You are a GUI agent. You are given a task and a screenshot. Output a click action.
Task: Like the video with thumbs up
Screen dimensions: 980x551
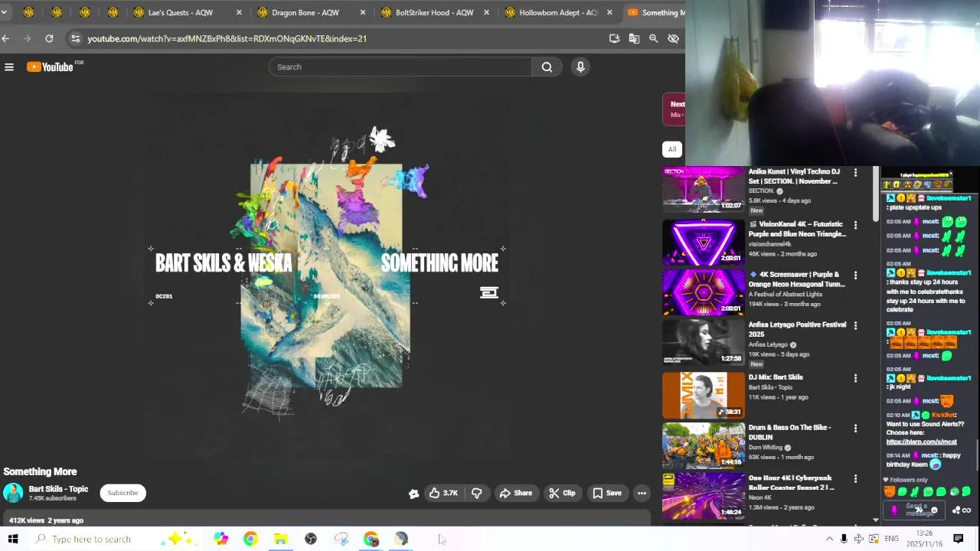click(443, 494)
